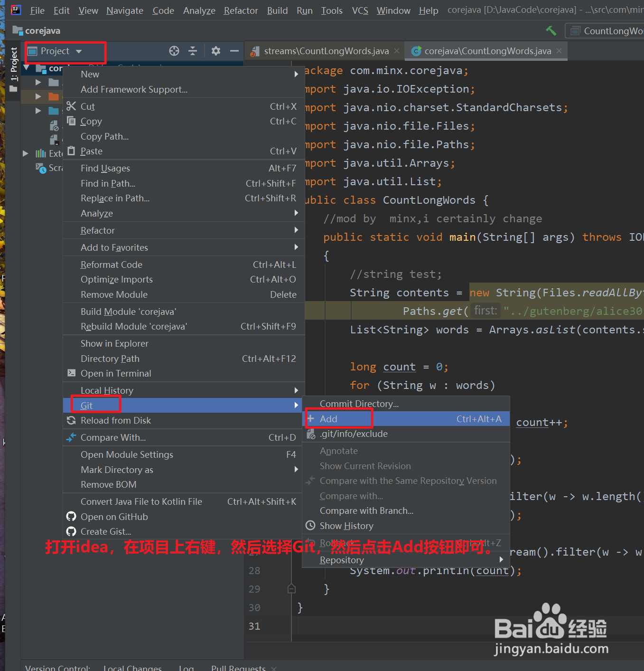Select Add Framework Support
The height and width of the screenshot is (671, 644).
pos(184,89)
